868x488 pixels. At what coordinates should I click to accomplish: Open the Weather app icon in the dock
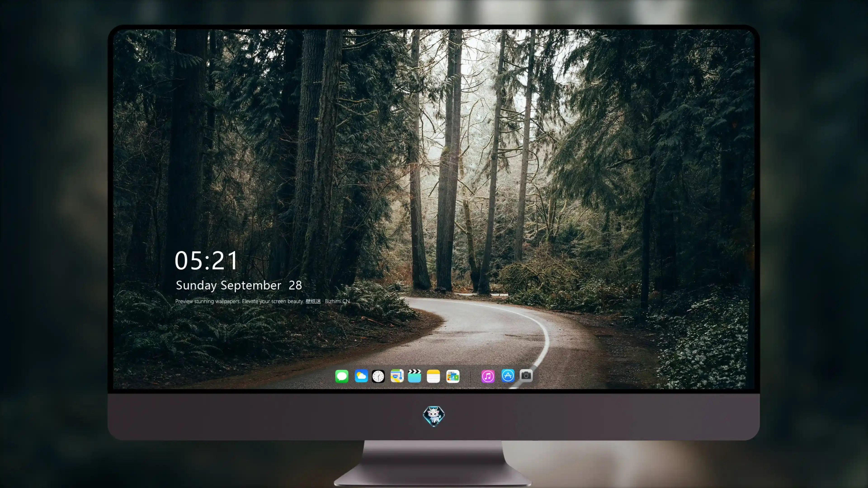click(x=361, y=376)
